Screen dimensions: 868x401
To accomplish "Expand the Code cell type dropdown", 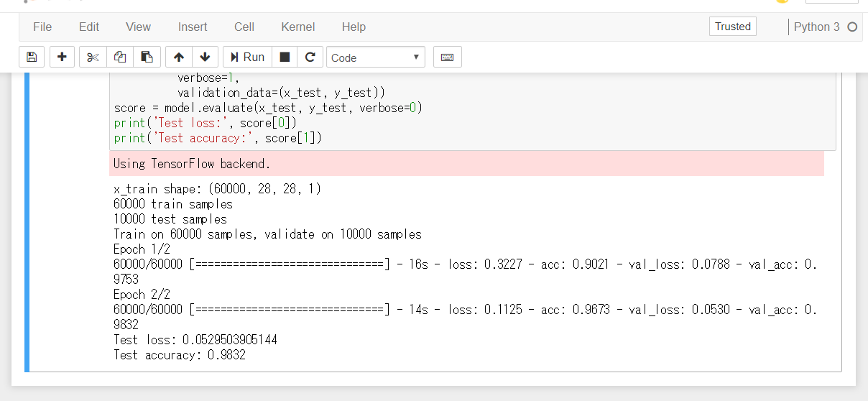I will coord(375,57).
